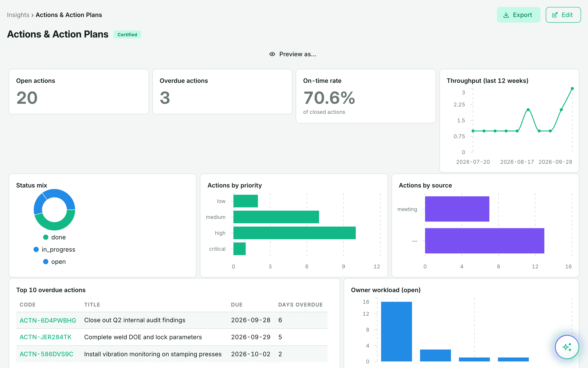Screen dimensions: 588x368
Task: Click the Open actions value 20
Action: click(x=27, y=98)
